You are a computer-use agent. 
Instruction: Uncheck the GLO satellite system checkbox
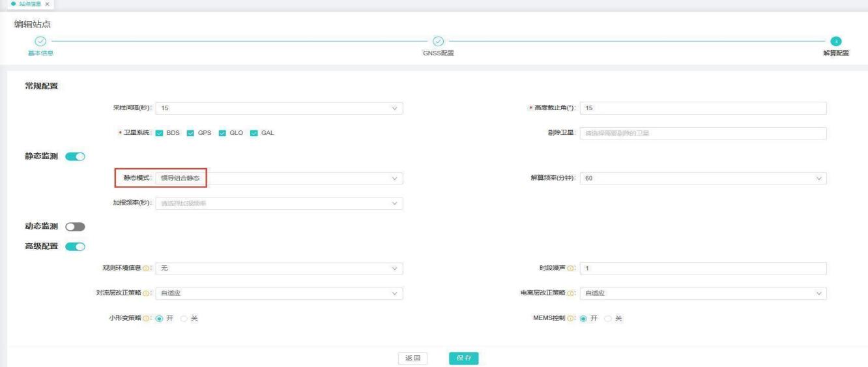click(x=223, y=133)
